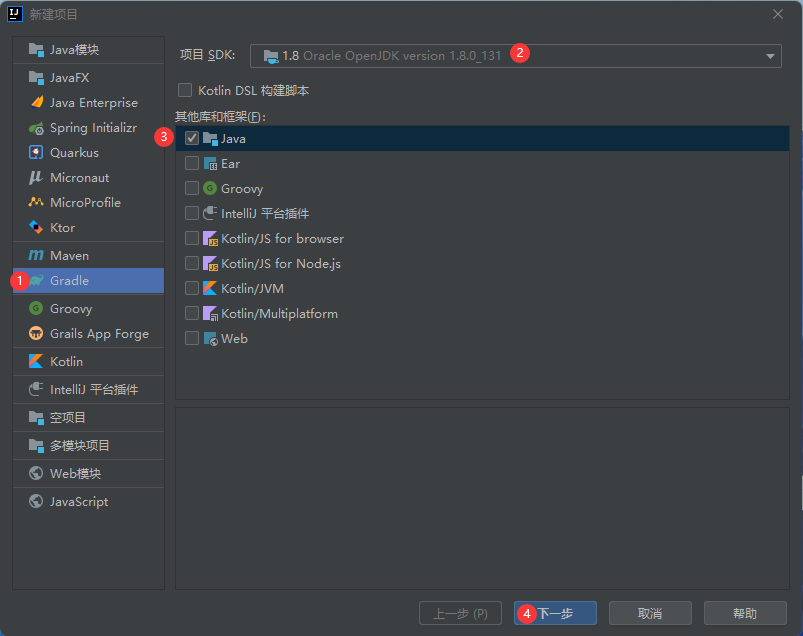
Task: Click the Ear framework icon
Action: (x=210, y=164)
